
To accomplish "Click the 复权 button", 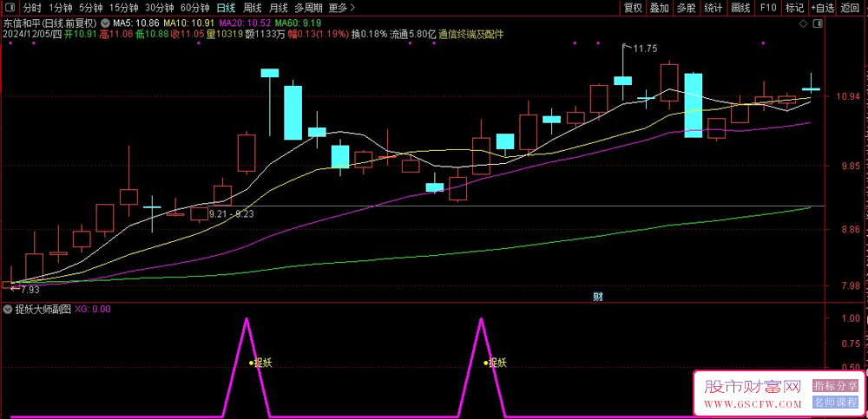I will coord(633,8).
